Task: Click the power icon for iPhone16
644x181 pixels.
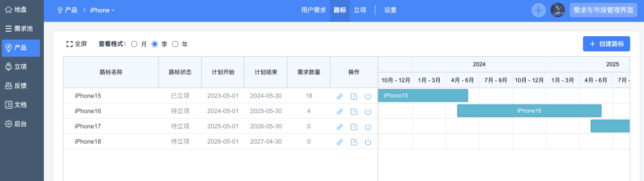Action: click(368, 111)
